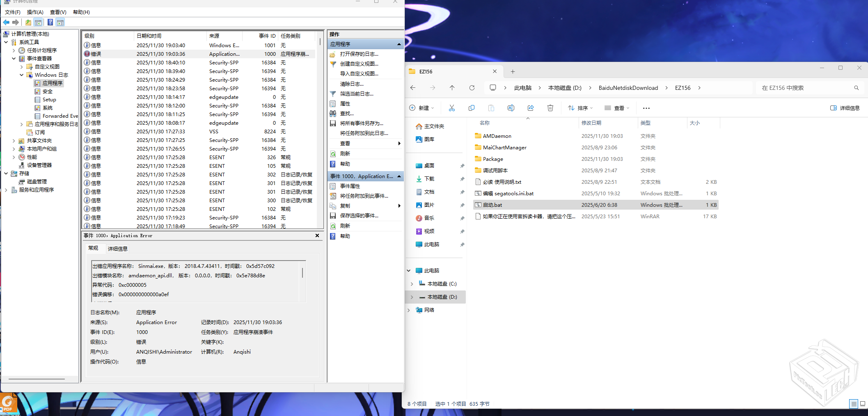Share the file using the share icon

(x=530, y=107)
